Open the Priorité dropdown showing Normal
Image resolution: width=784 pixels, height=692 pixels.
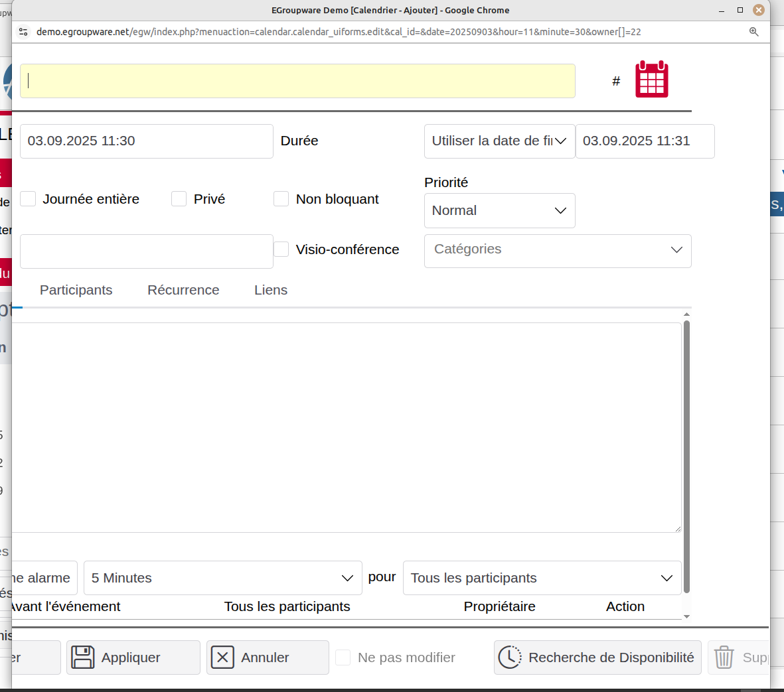499,210
